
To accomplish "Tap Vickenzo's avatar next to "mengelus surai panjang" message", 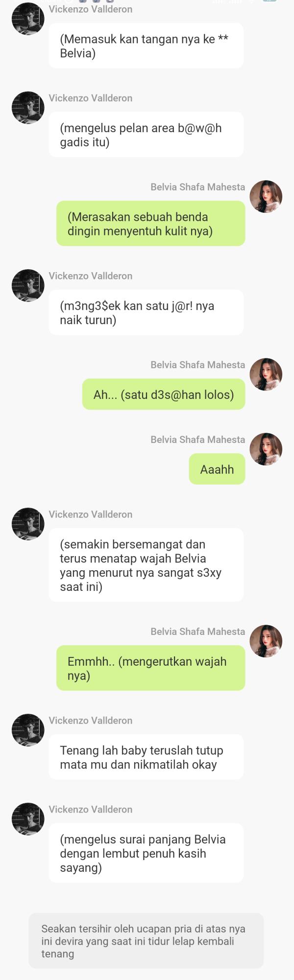I will tap(28, 819).
